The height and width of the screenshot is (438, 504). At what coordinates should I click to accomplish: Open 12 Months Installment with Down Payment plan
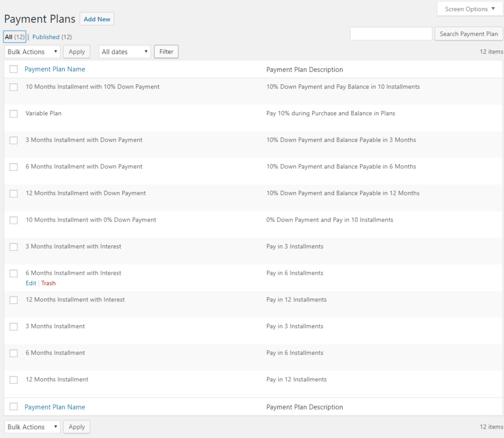(x=86, y=193)
